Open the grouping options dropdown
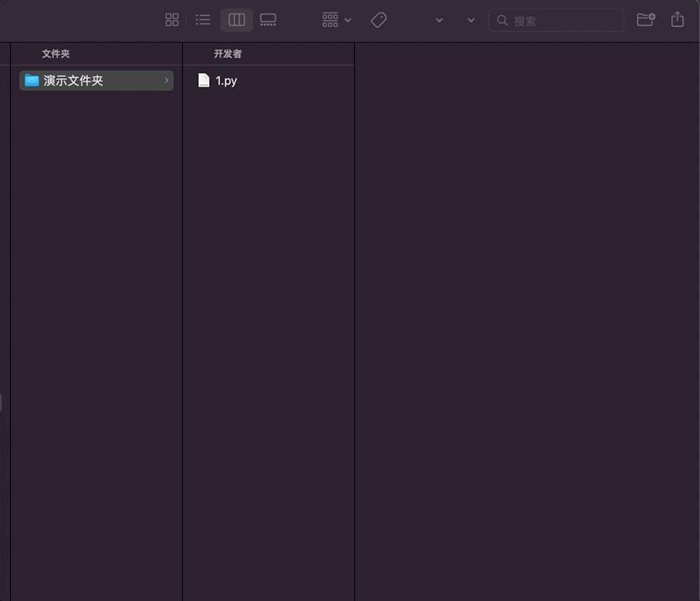The width and height of the screenshot is (700, 601). [335, 19]
